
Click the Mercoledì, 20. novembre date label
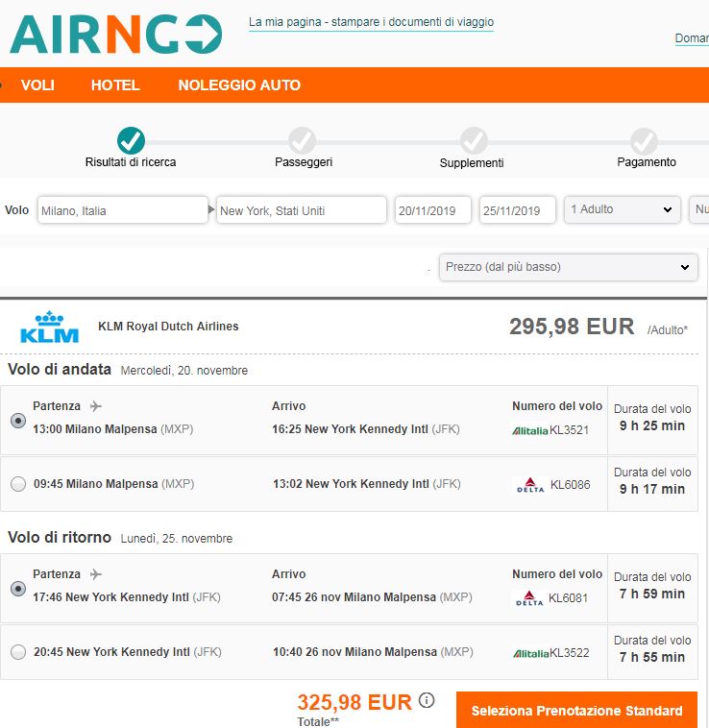(x=183, y=371)
